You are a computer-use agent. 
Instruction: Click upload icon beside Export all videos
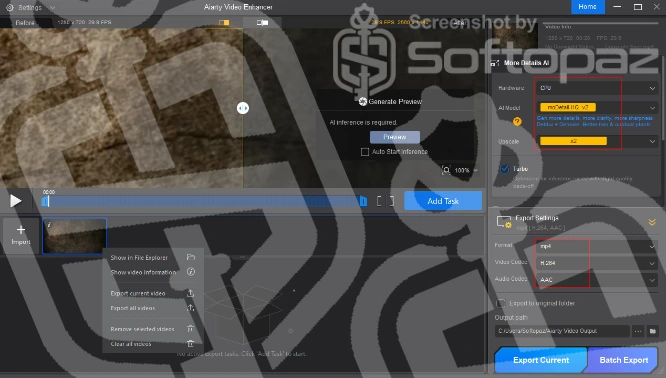tap(190, 308)
